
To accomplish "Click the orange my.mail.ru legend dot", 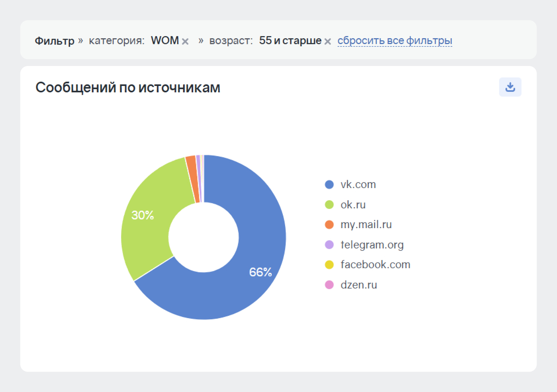I will 329,225.
